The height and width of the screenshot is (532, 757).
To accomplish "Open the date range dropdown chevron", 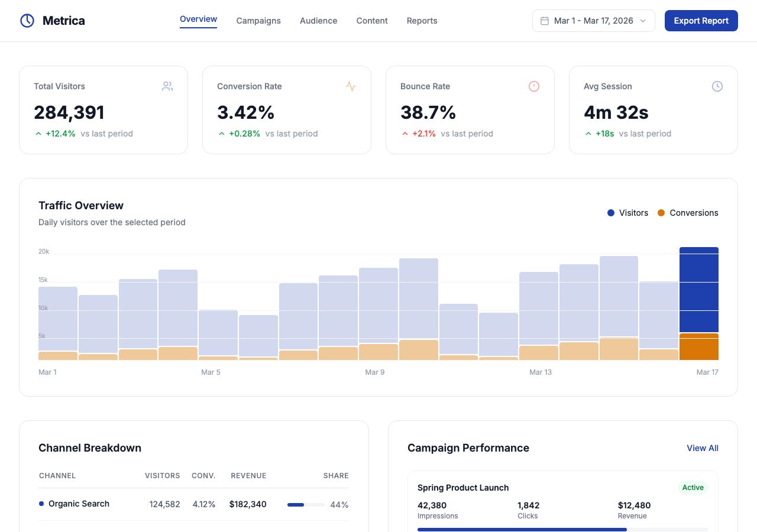I will click(x=643, y=21).
